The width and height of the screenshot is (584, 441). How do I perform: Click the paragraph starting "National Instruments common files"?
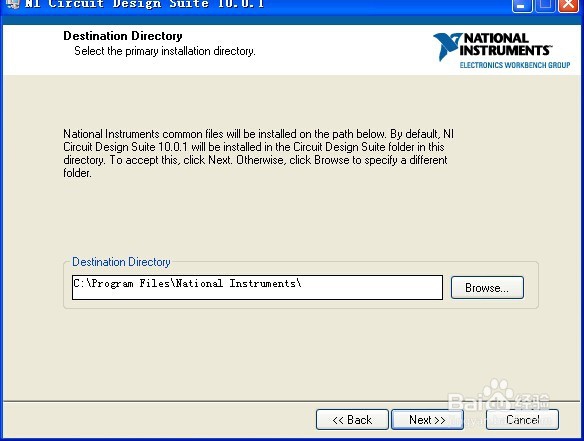click(x=258, y=153)
